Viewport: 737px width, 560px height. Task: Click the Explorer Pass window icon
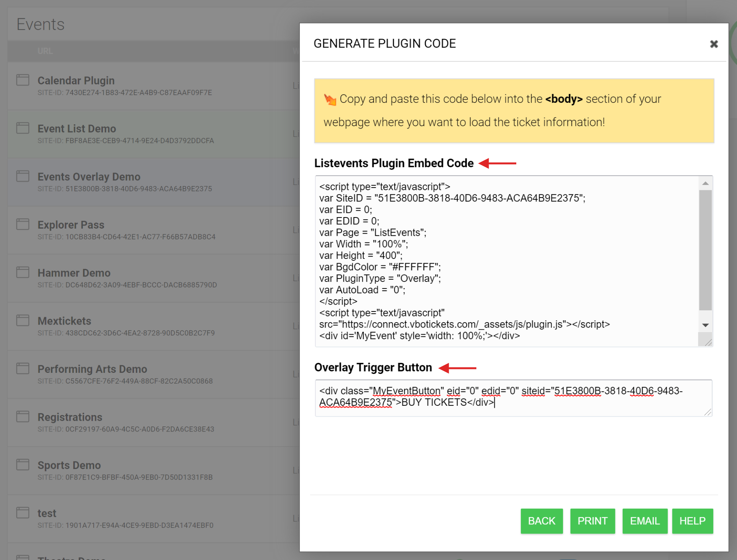[23, 224]
